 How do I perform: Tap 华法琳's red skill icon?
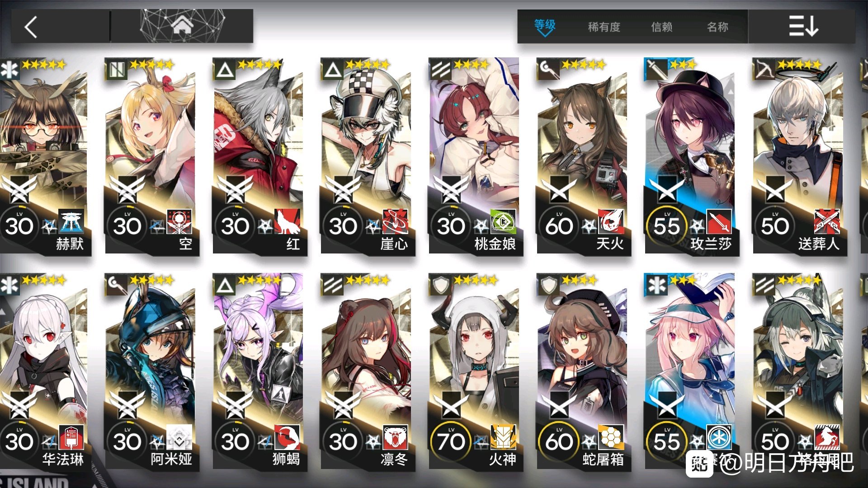(x=71, y=437)
